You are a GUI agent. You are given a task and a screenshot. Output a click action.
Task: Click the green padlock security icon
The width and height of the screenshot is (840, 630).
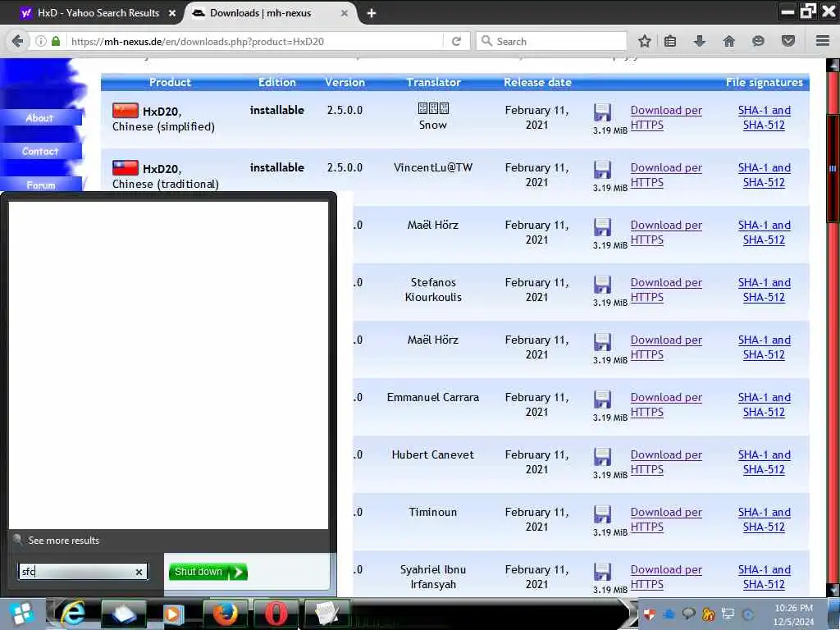click(56, 41)
